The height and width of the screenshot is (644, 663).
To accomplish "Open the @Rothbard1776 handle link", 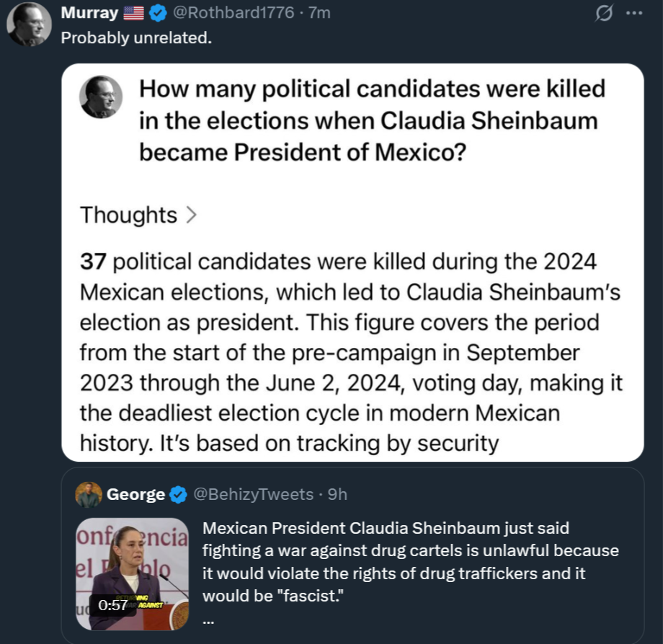I will [233, 13].
